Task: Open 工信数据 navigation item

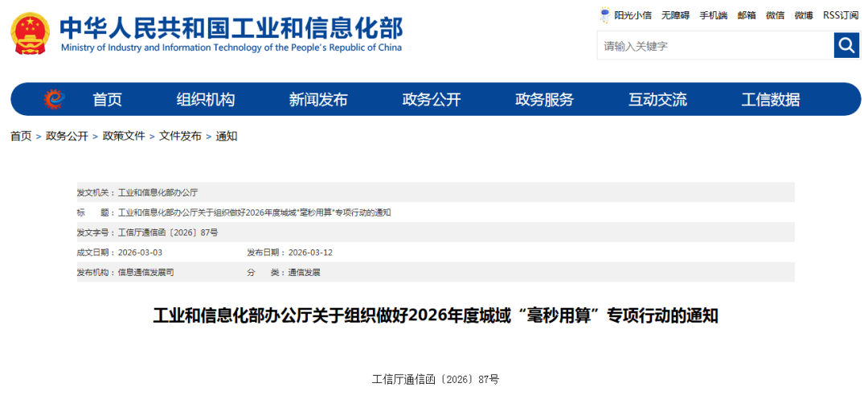Action: 770,100
